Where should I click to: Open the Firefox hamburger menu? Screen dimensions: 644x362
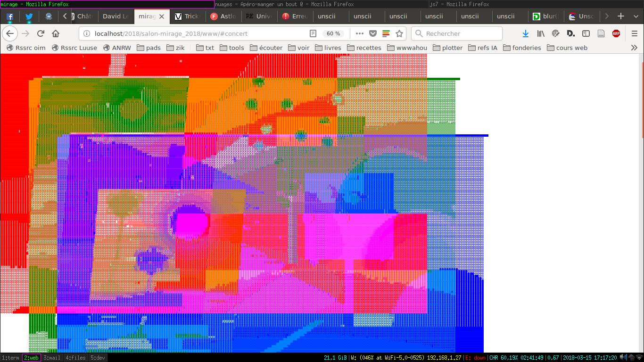(x=635, y=33)
